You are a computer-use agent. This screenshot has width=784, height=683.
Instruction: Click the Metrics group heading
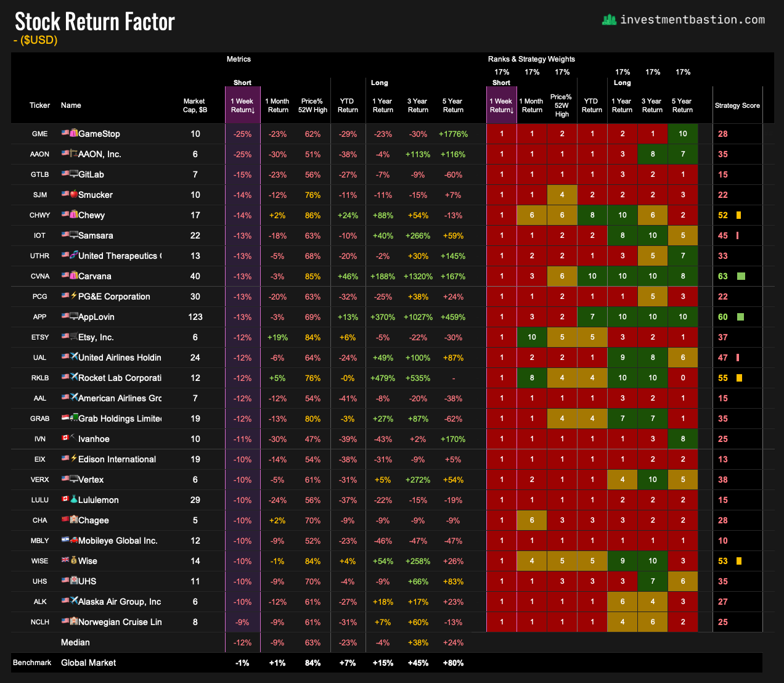tap(239, 59)
